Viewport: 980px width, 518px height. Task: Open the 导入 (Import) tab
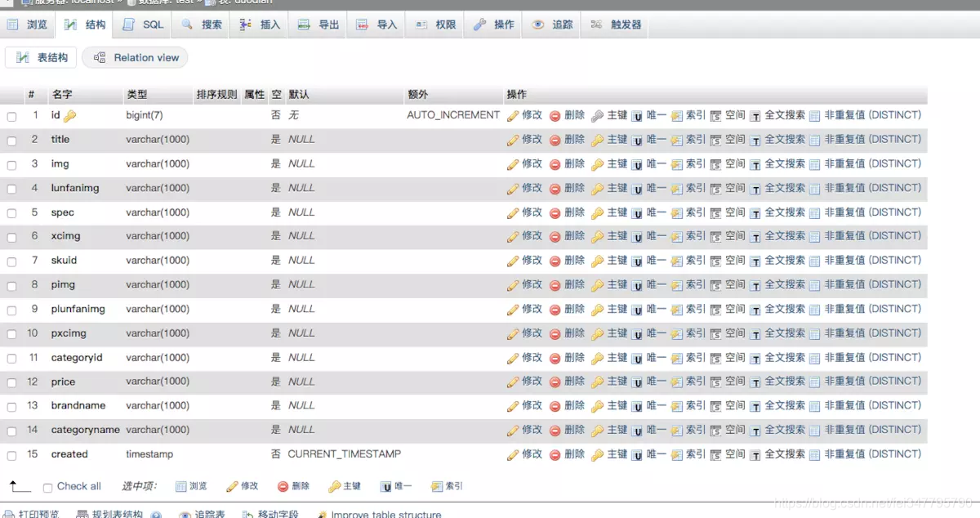(x=376, y=25)
